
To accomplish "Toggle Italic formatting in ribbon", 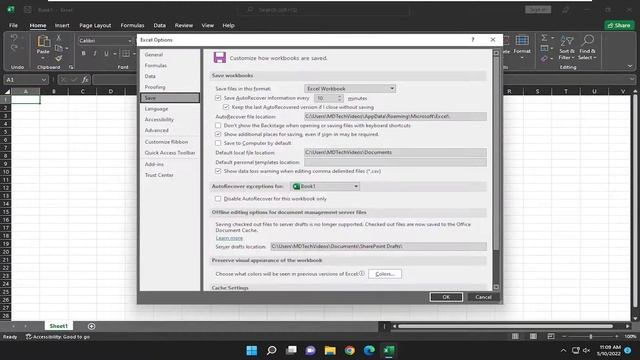I will (x=95, y=53).
